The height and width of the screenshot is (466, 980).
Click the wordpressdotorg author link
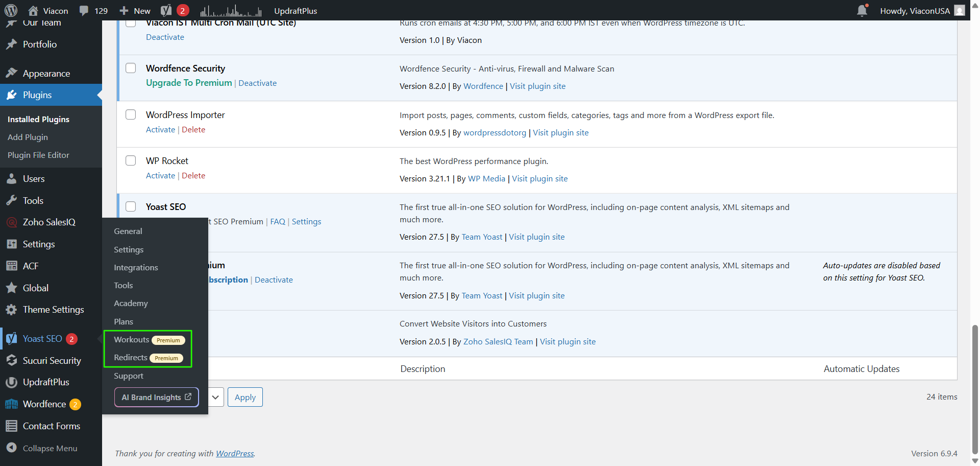(495, 132)
